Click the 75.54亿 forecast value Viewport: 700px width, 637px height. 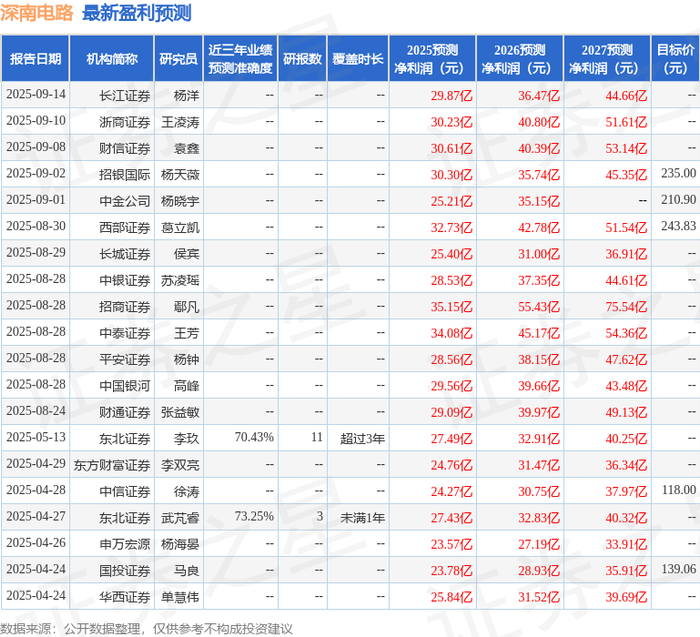626,307
